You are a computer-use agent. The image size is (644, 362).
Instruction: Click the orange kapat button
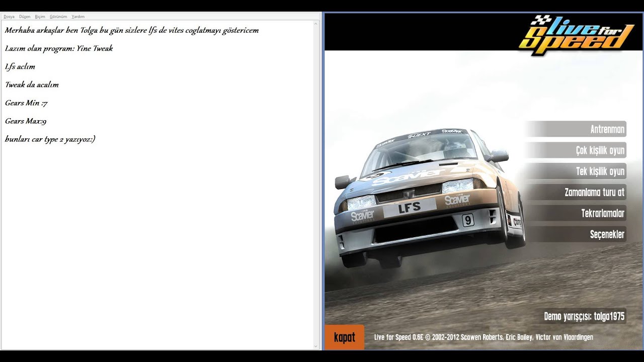pyautogui.click(x=344, y=337)
